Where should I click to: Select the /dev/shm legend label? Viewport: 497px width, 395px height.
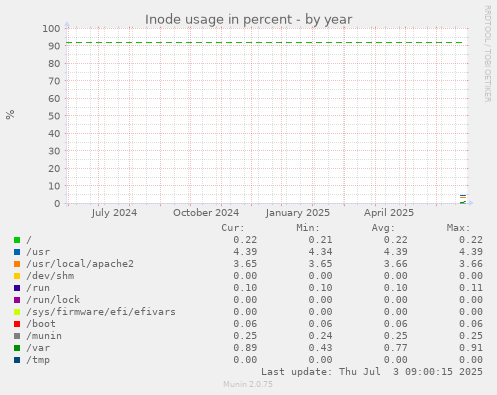[x=50, y=276]
